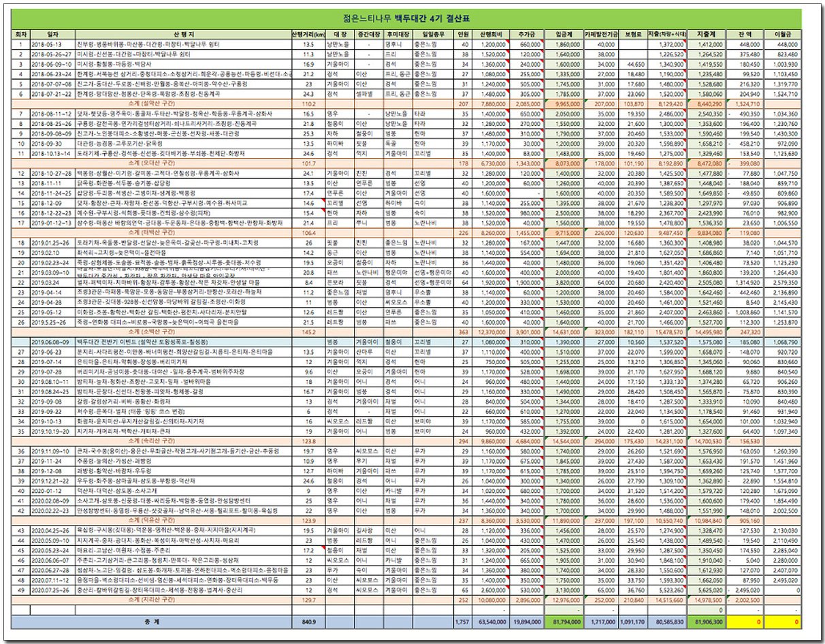The image size is (825, 644).
Task: Click grand total '1,091,170'
Action: click(x=633, y=622)
